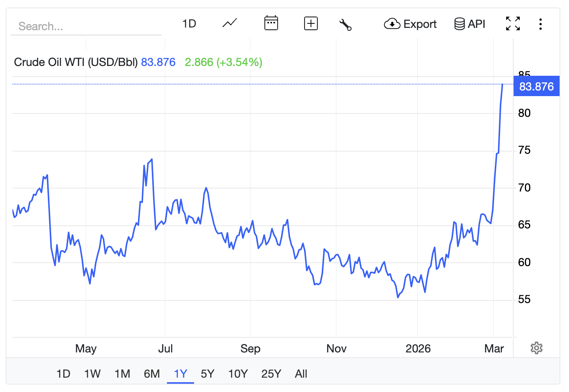569x392 pixels.
Task: Open the 1D interval dropdown
Action: [189, 24]
